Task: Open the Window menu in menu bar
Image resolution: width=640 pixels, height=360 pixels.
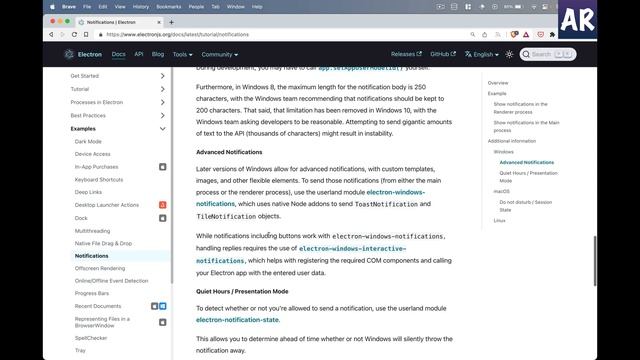Action: pyautogui.click(x=236, y=7)
